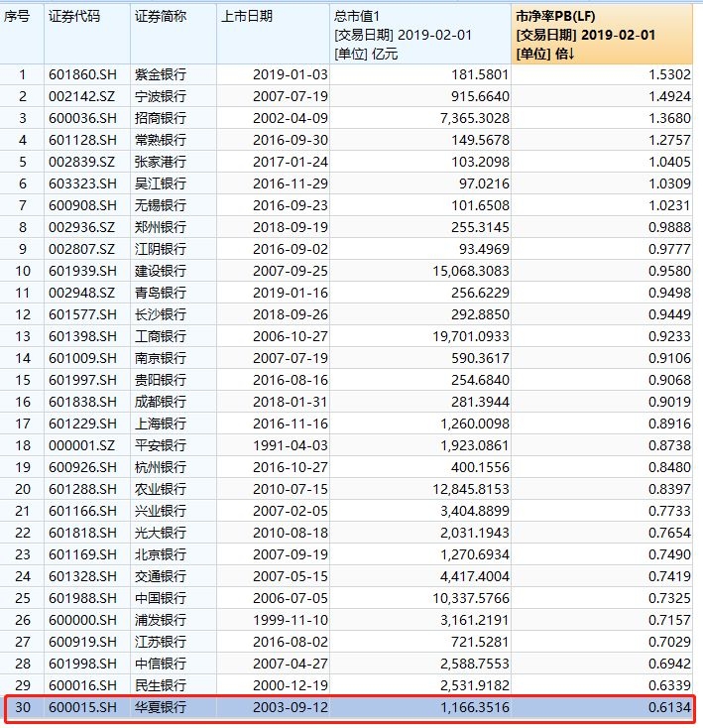Click security code 600036.SH

(x=82, y=118)
